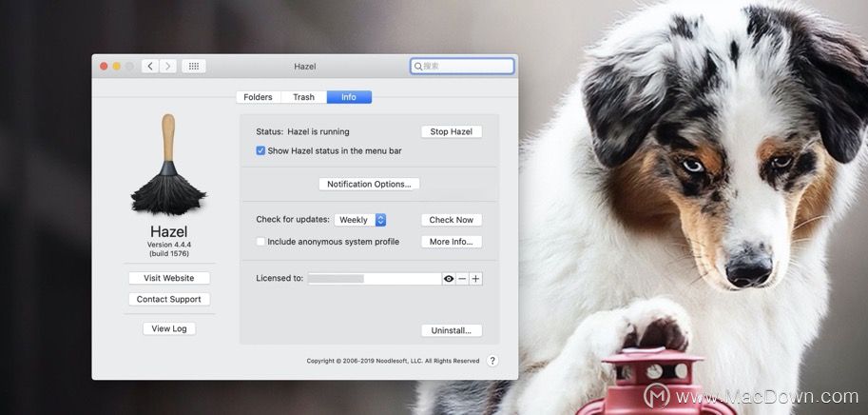This screenshot has height=415, width=868.
Task: Close the Hazel window with red button
Action: coord(104,66)
